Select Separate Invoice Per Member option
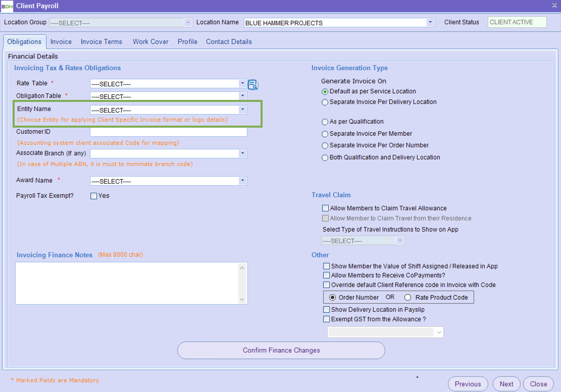This screenshot has height=392, width=561. click(x=325, y=134)
